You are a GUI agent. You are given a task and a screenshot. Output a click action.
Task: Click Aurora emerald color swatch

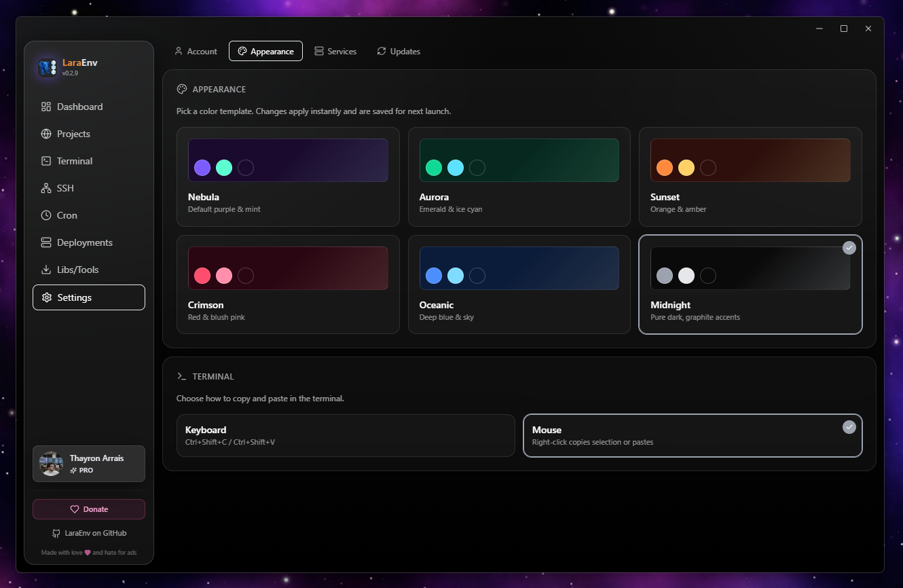[x=434, y=168]
